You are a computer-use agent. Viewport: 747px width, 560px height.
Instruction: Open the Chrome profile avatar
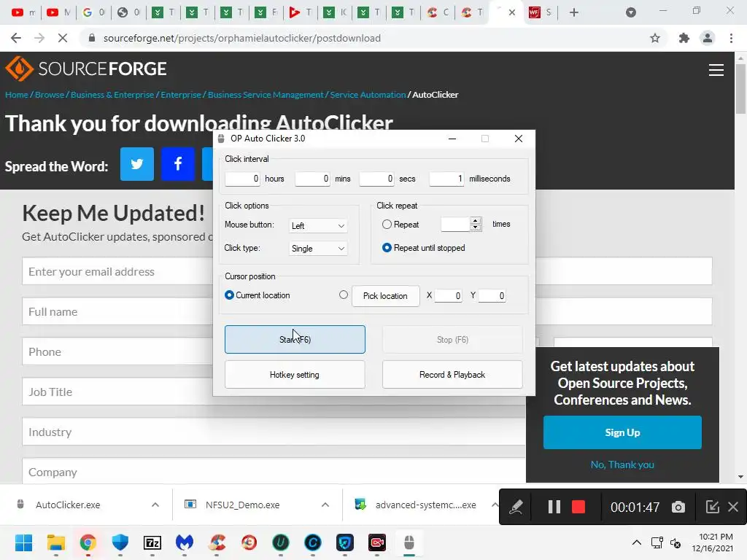pos(708,38)
